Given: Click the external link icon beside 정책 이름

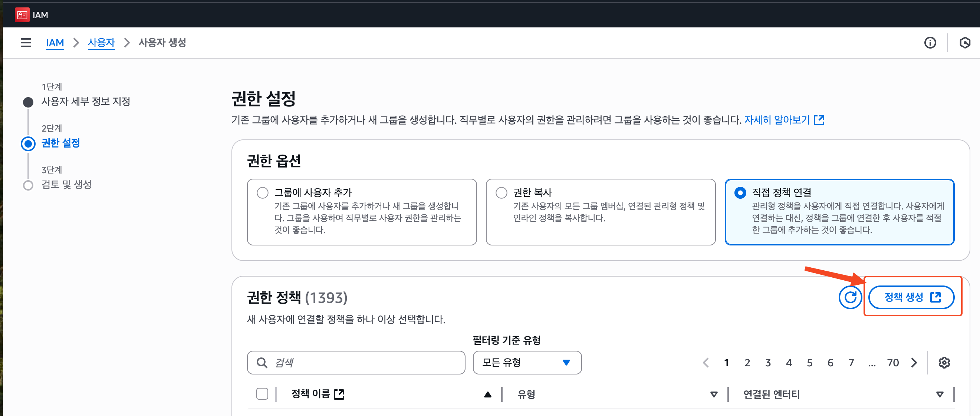Looking at the screenshot, I should coord(339,394).
